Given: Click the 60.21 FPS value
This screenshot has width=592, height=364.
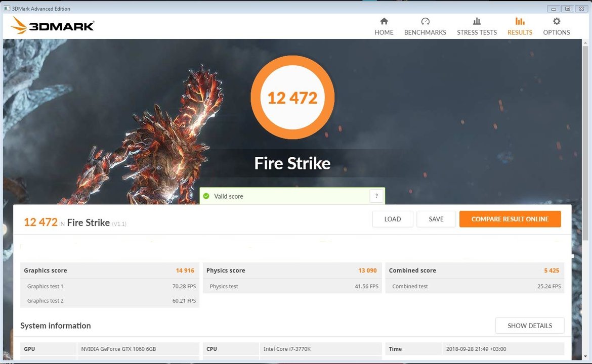Looking at the screenshot, I should pyautogui.click(x=184, y=301).
